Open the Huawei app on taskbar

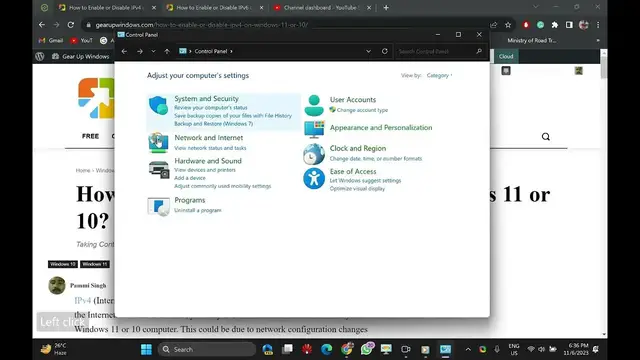point(307,349)
